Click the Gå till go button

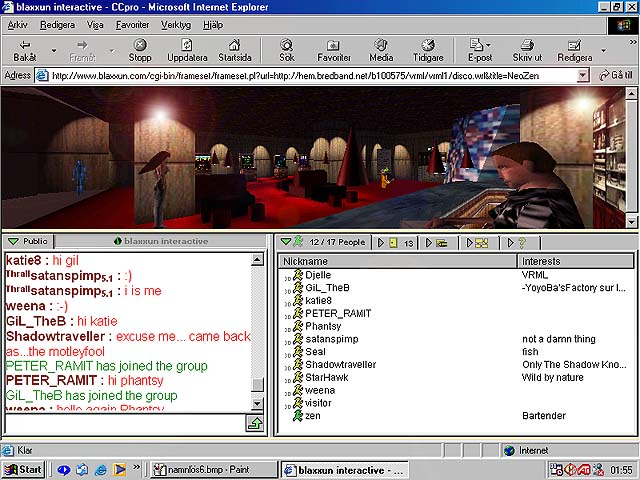(616, 76)
